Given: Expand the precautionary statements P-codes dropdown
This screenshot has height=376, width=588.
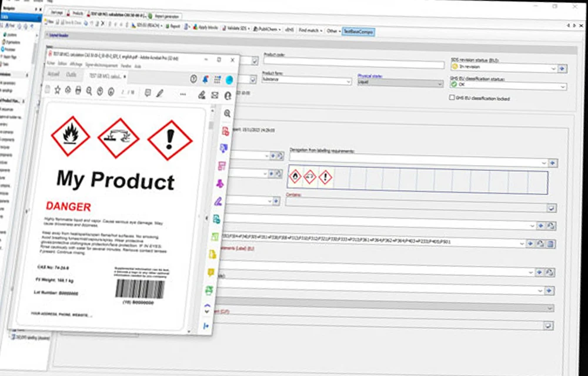Looking at the screenshot, I should click(x=522, y=243).
